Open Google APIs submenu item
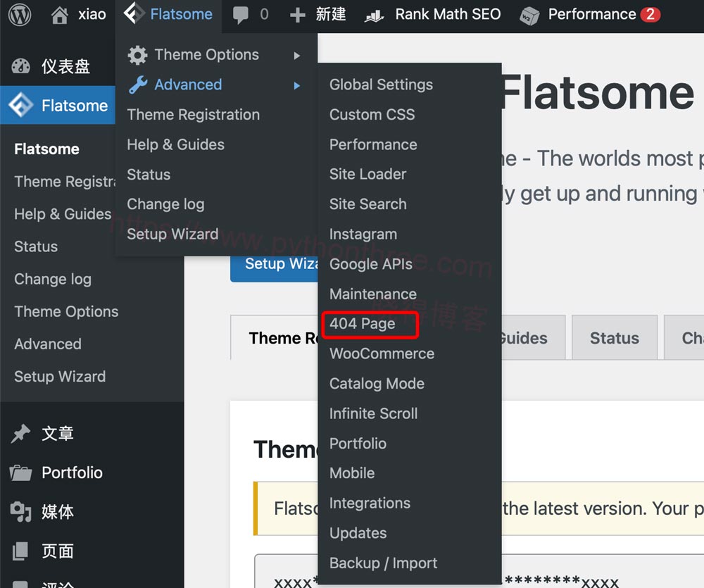 371,264
